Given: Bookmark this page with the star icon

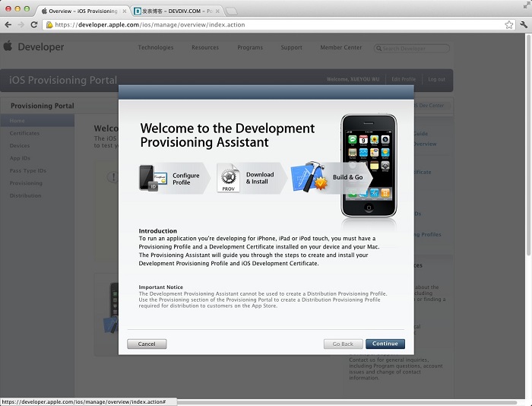Looking at the screenshot, I should point(508,25).
